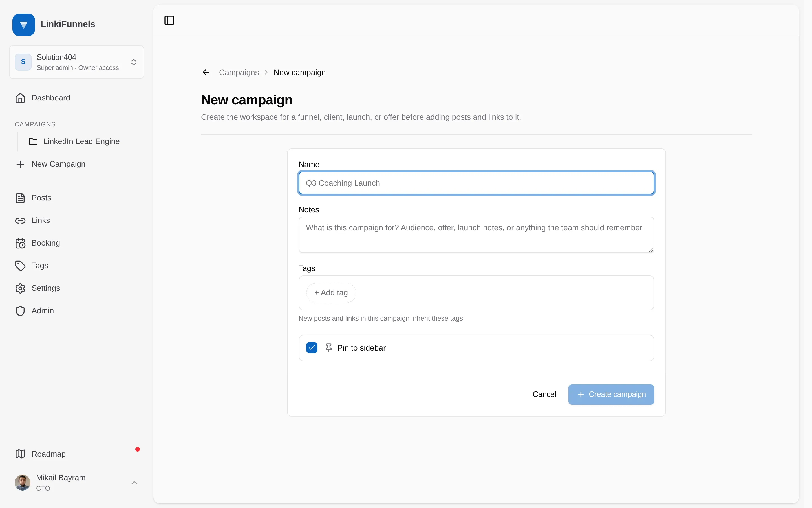The height and width of the screenshot is (508, 812).
Task: Click the Campaigns breadcrumb link
Action: coord(239,72)
